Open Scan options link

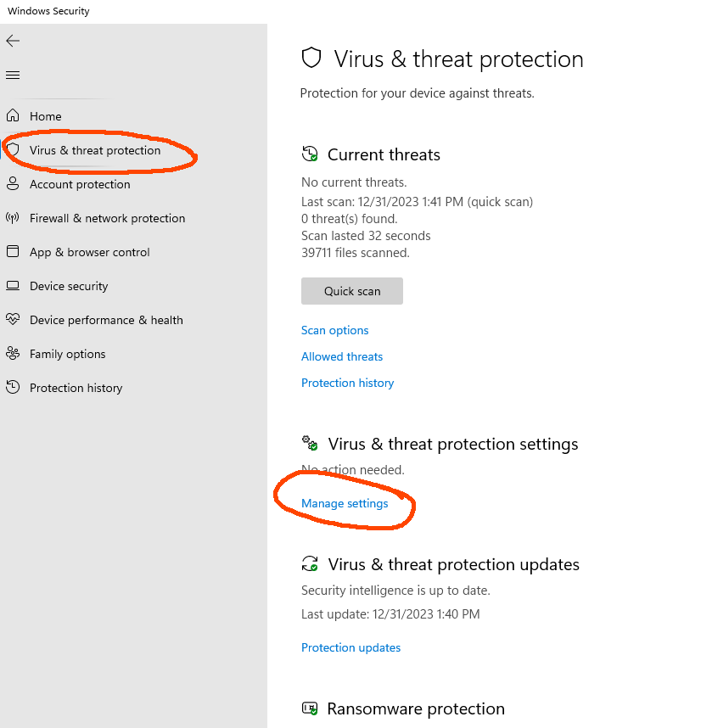[x=334, y=330]
